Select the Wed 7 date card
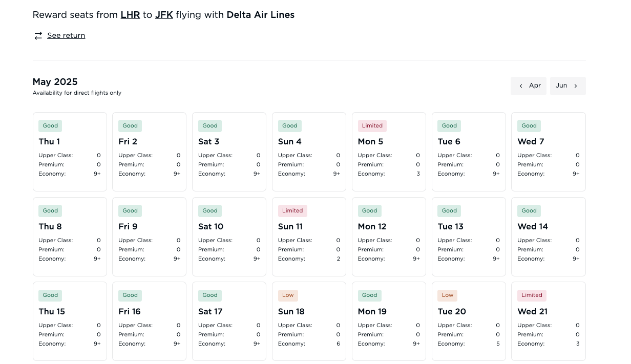The height and width of the screenshot is (364, 631). [548, 152]
